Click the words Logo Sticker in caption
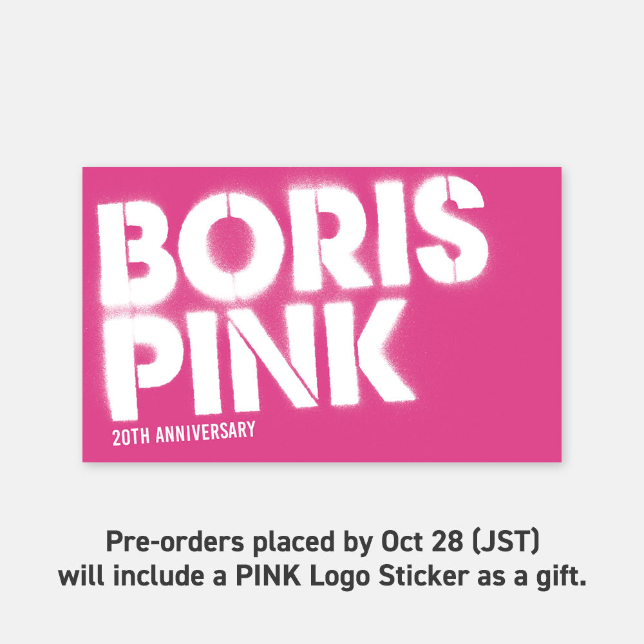644x644 pixels. pos(390,576)
